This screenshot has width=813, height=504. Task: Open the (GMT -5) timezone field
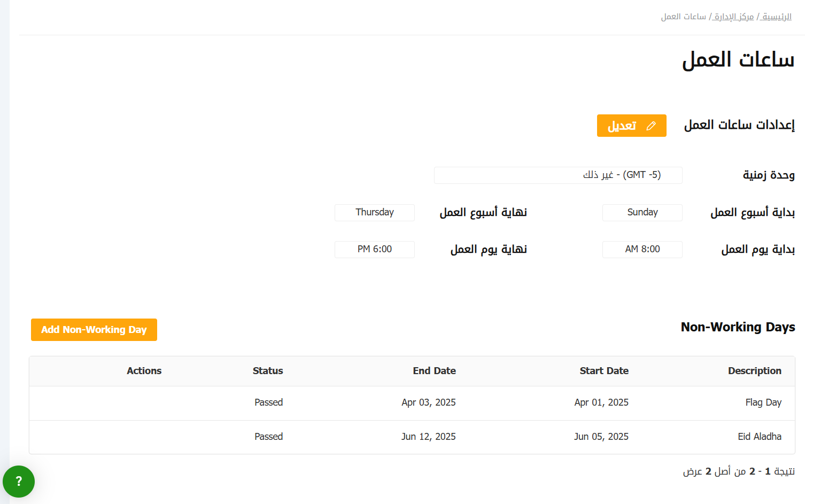click(558, 175)
